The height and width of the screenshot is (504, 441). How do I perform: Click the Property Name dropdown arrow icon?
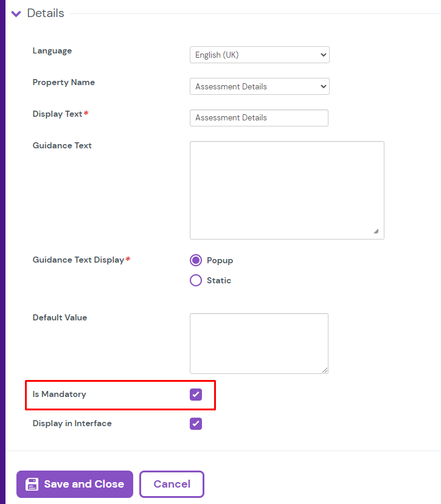[322, 86]
